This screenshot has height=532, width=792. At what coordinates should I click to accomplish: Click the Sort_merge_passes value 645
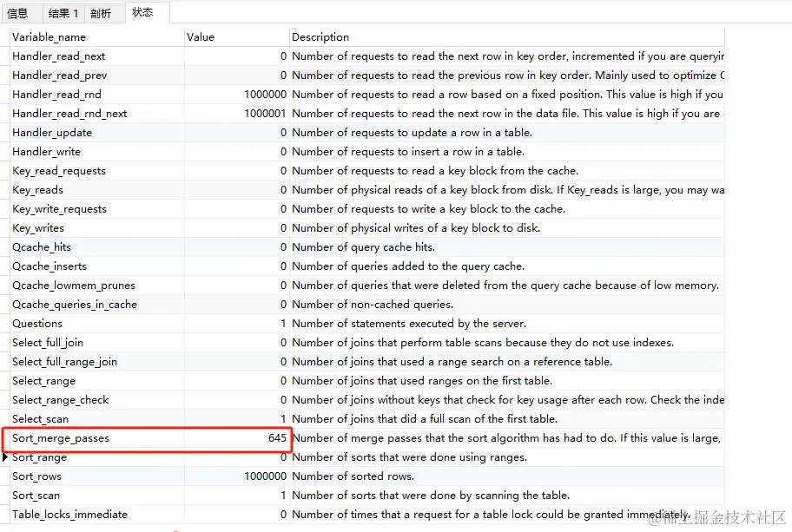click(x=277, y=438)
